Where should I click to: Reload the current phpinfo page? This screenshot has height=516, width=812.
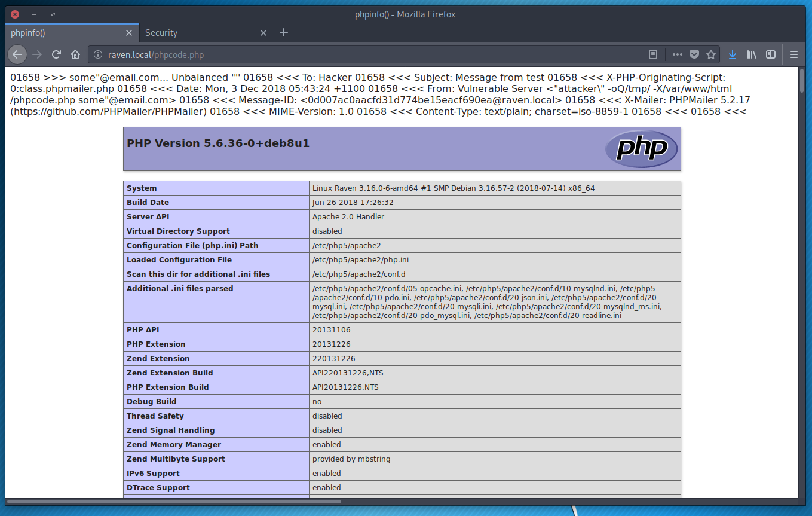(56, 54)
